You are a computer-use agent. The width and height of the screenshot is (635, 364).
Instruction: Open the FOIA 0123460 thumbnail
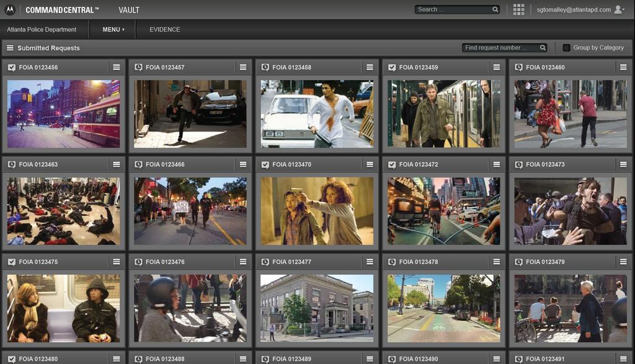click(x=571, y=113)
